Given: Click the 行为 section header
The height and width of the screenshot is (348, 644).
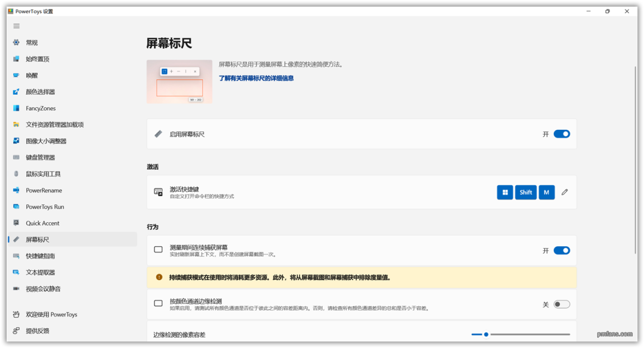Looking at the screenshot, I should 153,226.
